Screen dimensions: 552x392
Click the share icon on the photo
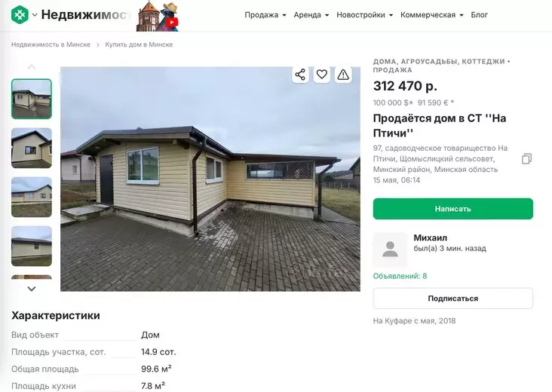tap(300, 75)
